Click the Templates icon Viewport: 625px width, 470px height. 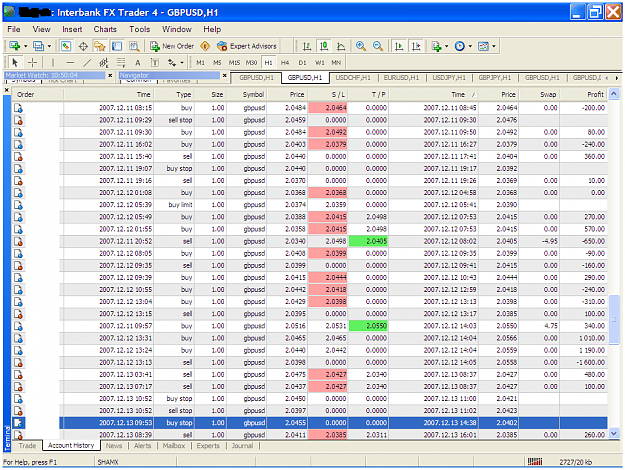tap(483, 46)
